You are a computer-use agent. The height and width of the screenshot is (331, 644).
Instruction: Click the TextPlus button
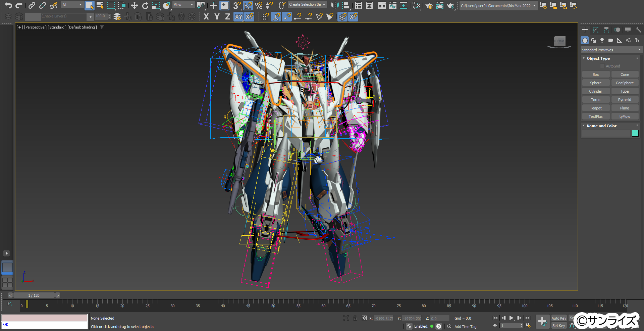(596, 116)
